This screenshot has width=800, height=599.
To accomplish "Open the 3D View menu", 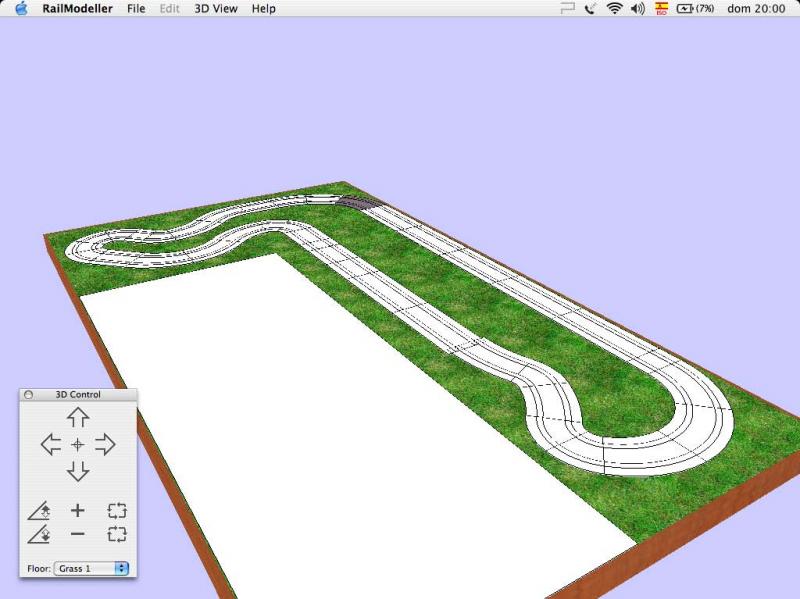I will 215,8.
